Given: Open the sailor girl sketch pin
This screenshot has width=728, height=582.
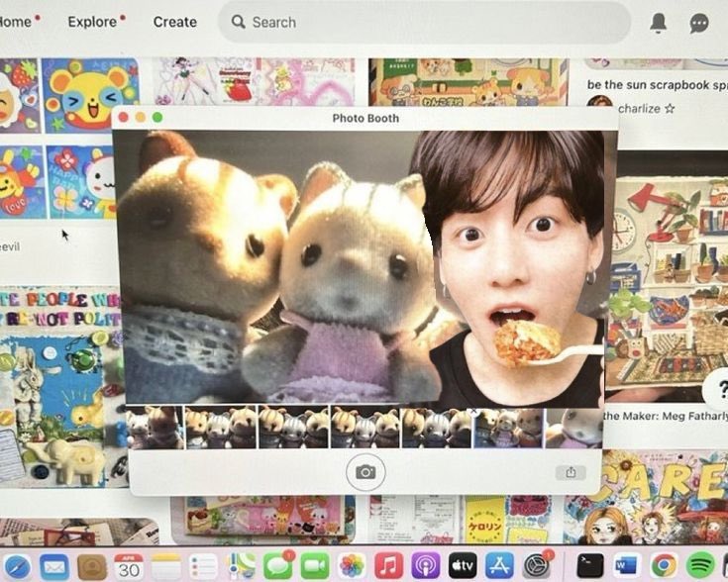Looking at the screenshot, I should [x=185, y=81].
